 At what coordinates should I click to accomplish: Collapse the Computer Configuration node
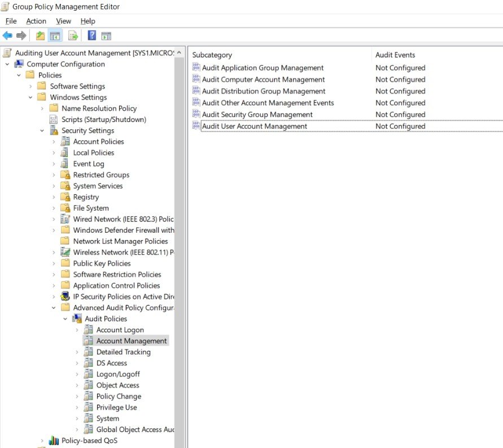[7, 64]
